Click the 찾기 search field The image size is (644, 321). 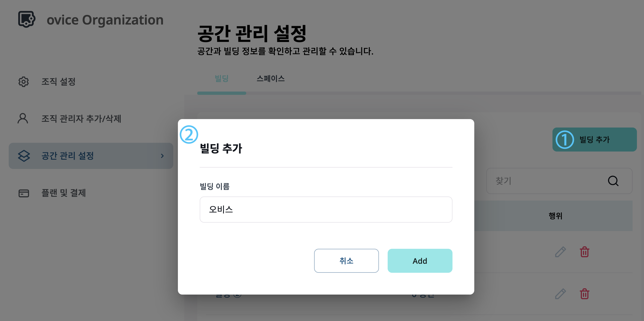545,181
